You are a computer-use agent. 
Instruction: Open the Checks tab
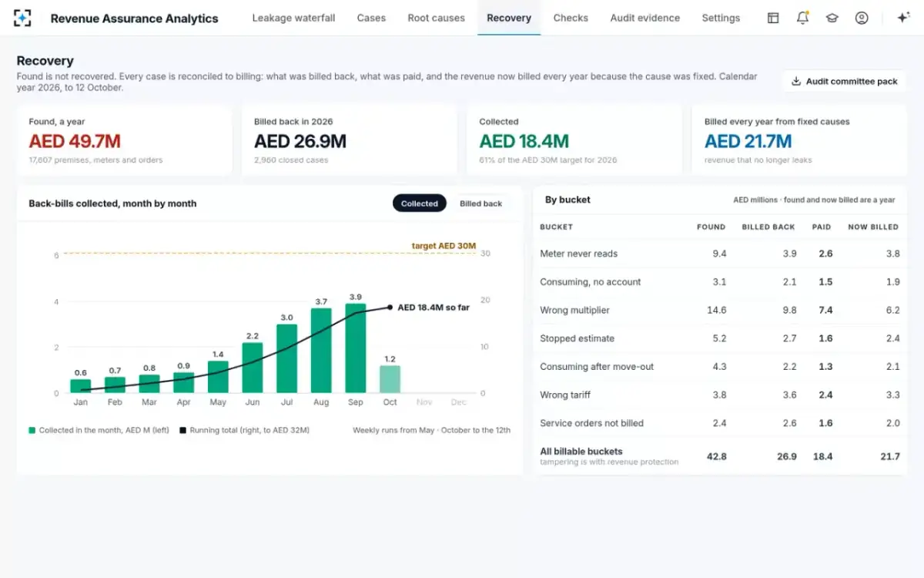[571, 18]
